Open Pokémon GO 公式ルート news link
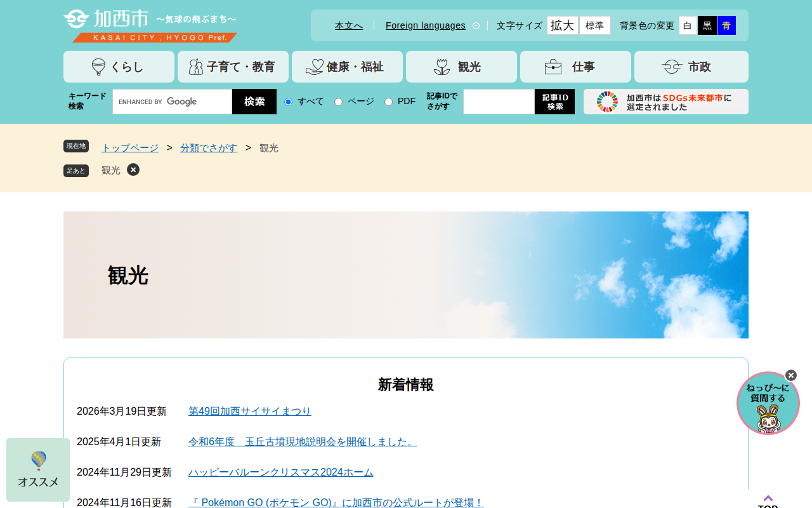This screenshot has height=508, width=812. point(336,502)
